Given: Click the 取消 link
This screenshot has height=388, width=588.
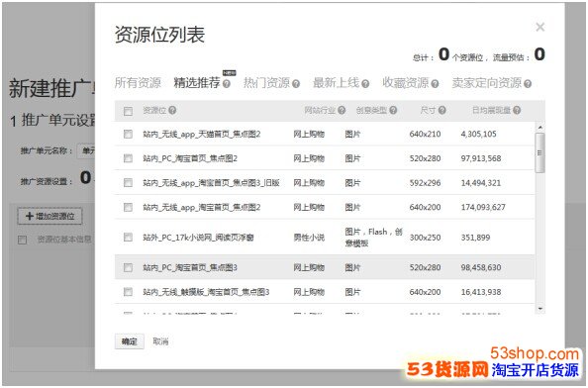Looking at the screenshot, I should tap(160, 341).
